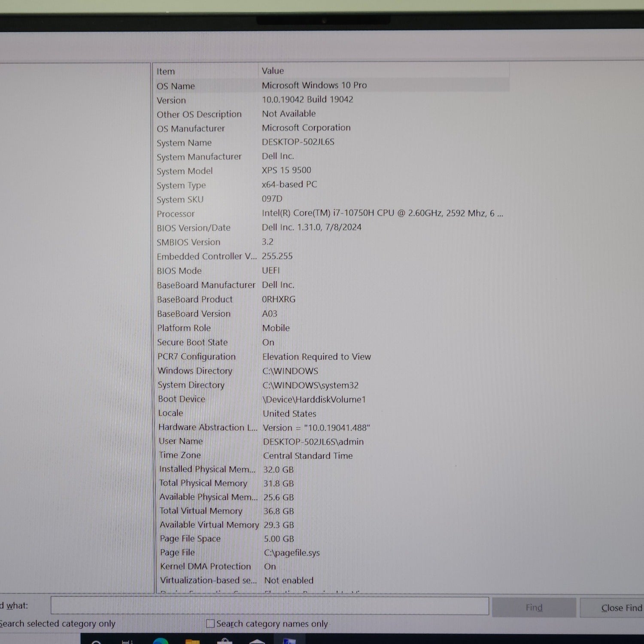Select the Kernel DMA Protection row
Image resolution: width=644 pixels, height=644 pixels.
coord(205,566)
